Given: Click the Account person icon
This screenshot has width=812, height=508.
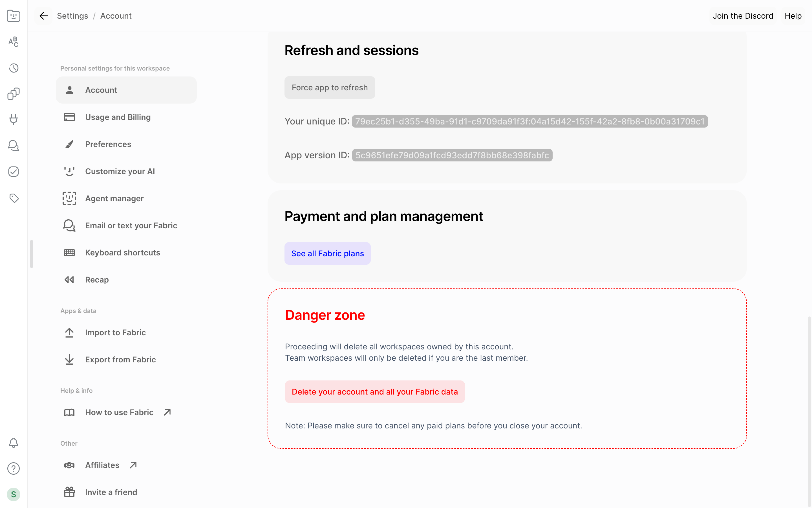Looking at the screenshot, I should tap(69, 90).
